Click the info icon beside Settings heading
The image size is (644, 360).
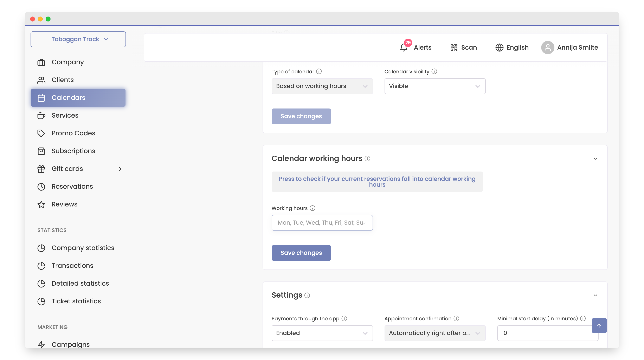point(307,295)
